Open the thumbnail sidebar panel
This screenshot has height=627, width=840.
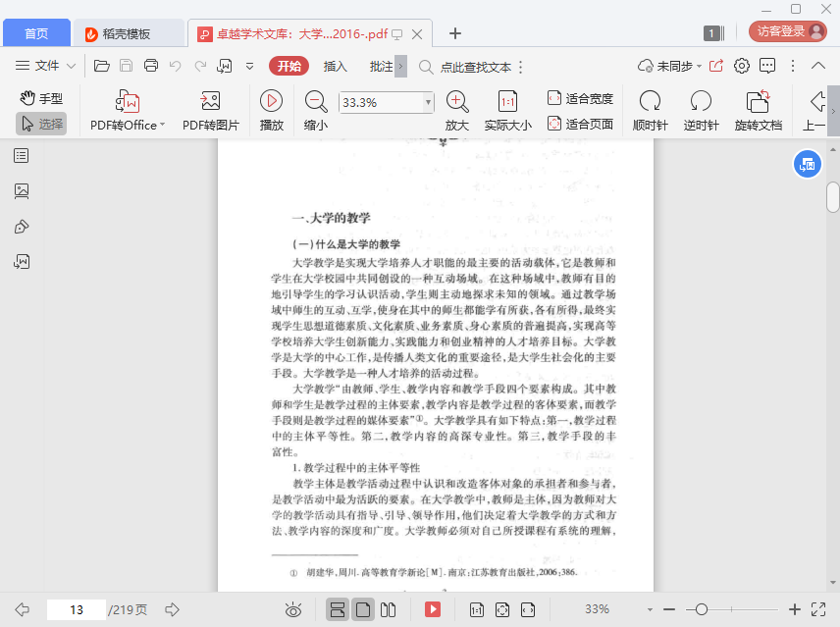tap(22, 191)
